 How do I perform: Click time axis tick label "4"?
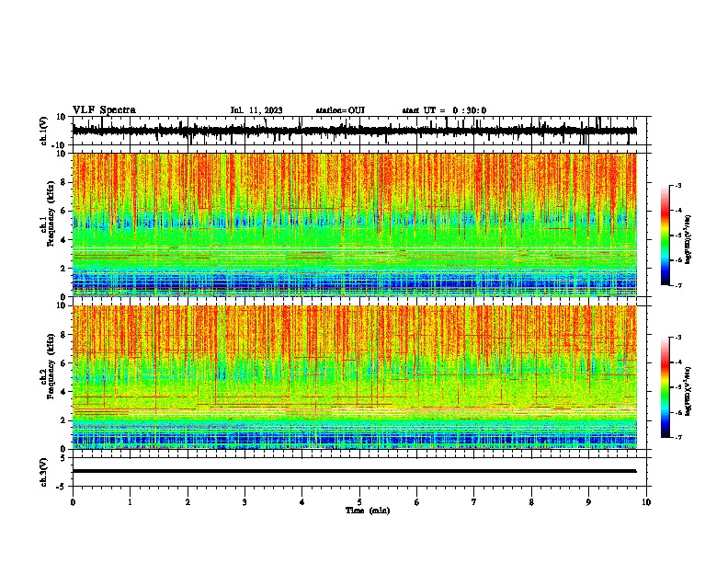click(302, 502)
